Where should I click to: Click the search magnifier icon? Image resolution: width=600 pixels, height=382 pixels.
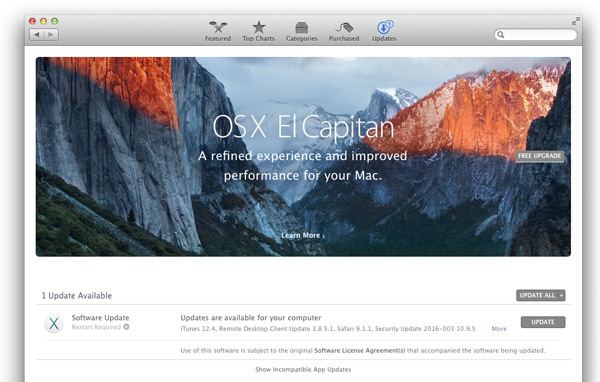[501, 35]
